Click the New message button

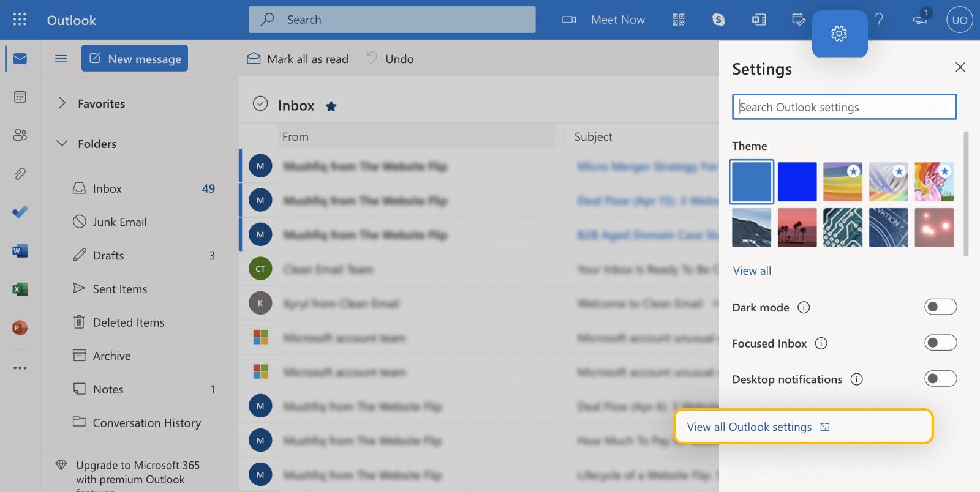(135, 59)
